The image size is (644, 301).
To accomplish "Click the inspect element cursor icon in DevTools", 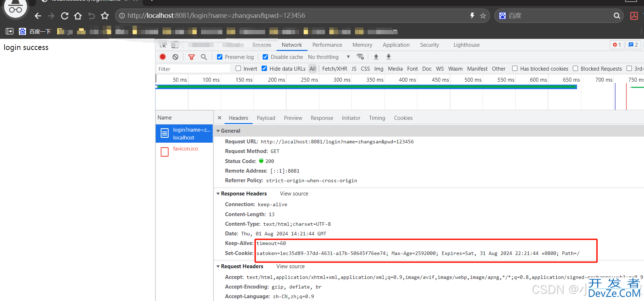I will click(x=163, y=45).
